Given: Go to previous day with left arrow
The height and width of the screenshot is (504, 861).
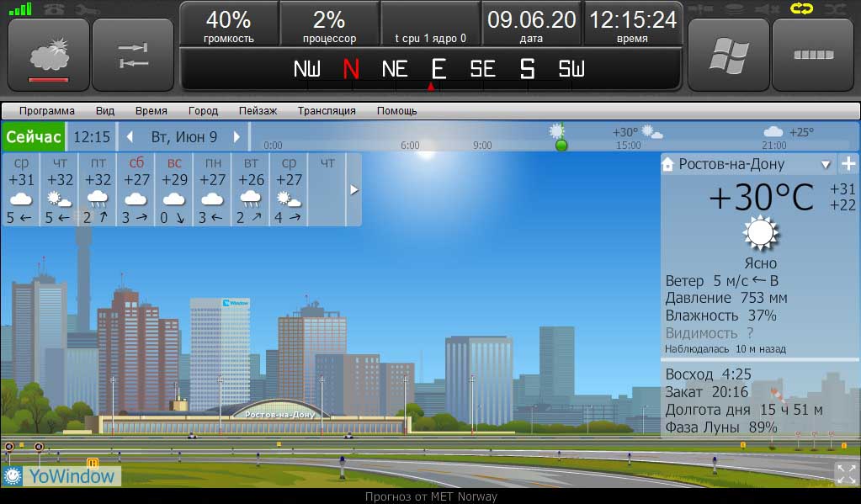Looking at the screenshot, I should tap(130, 136).
